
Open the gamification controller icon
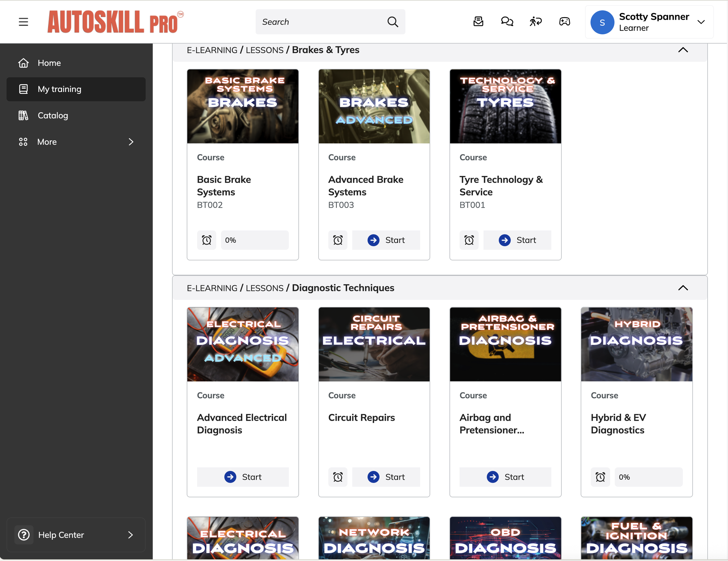coord(564,22)
